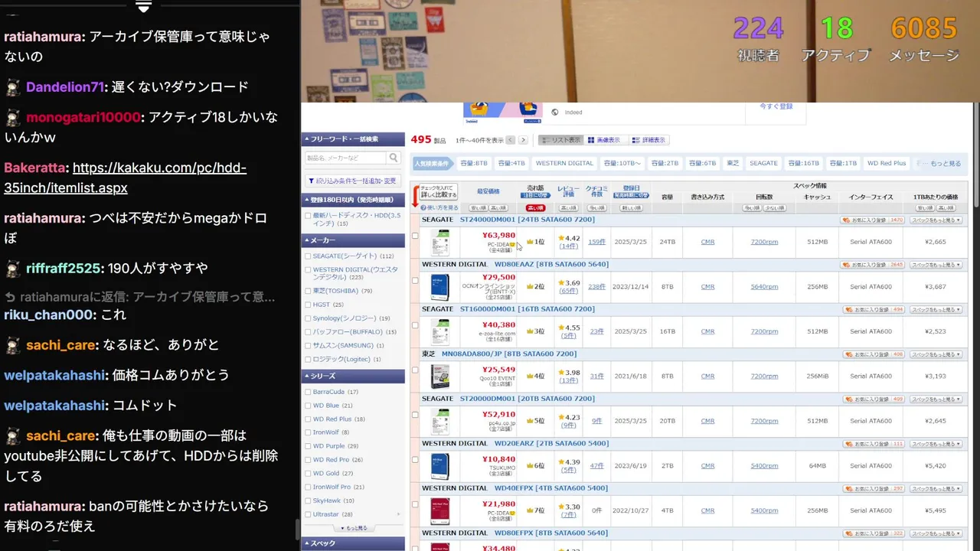Expand more series with もっと見る
Viewport: 980px width, 551px height.
coord(353,528)
